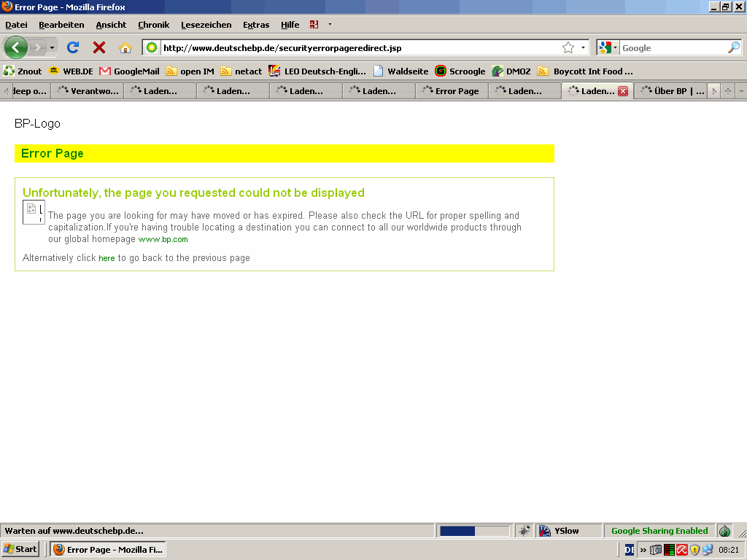This screenshot has width=747, height=560.
Task: Open the search engine selector dropdown
Action: point(608,47)
